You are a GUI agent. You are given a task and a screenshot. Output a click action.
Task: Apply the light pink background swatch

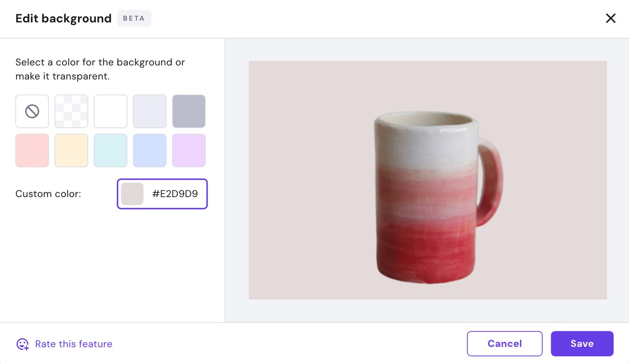coord(32,151)
